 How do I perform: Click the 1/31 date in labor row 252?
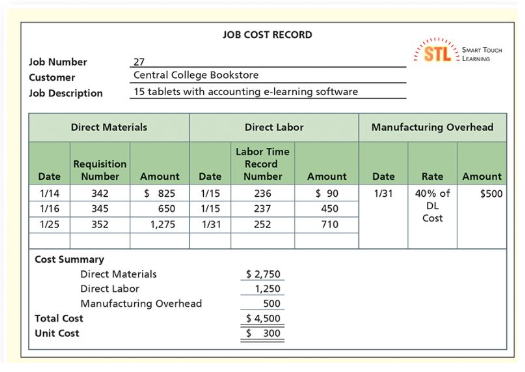tap(211, 224)
